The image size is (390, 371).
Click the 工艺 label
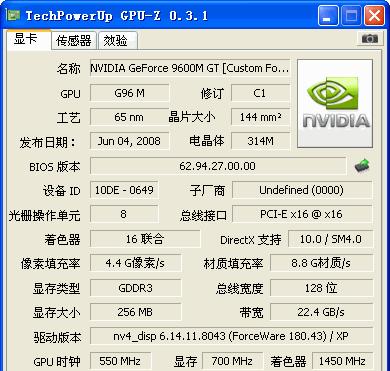coord(69,118)
